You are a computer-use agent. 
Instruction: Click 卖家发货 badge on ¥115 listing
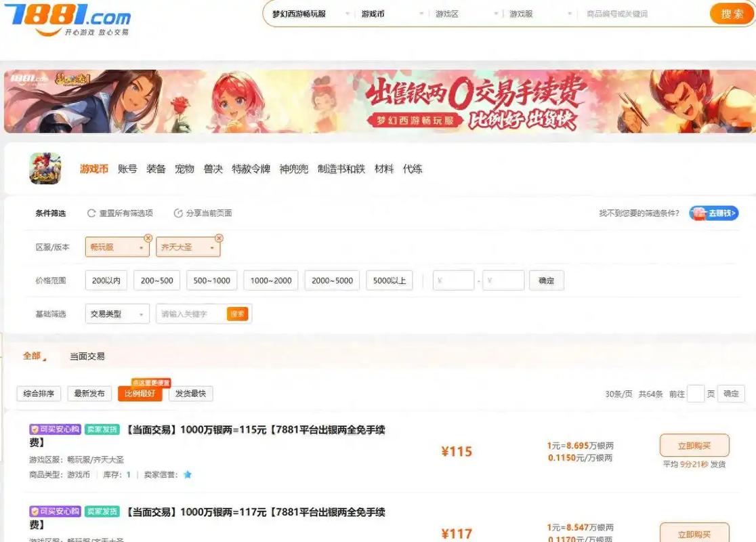[x=102, y=429]
